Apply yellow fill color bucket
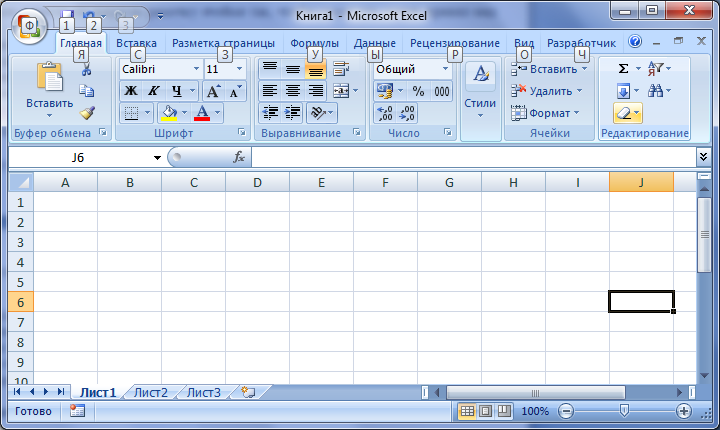 pyautogui.click(x=169, y=113)
